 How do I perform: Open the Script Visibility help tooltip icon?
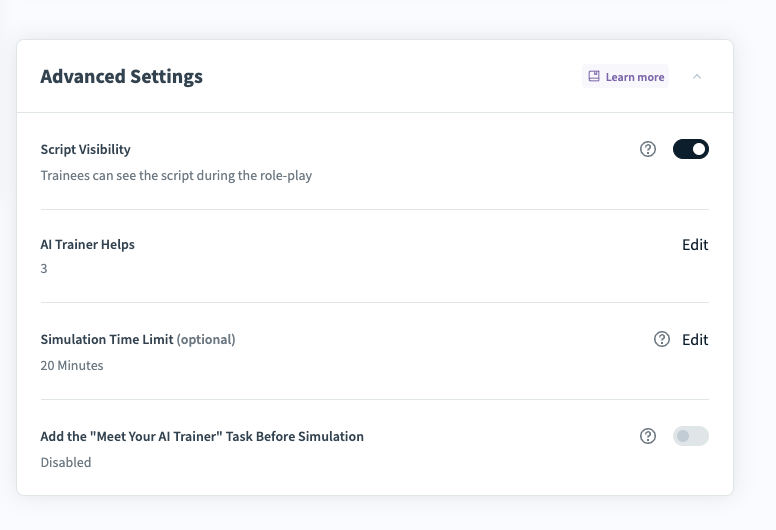click(x=648, y=149)
